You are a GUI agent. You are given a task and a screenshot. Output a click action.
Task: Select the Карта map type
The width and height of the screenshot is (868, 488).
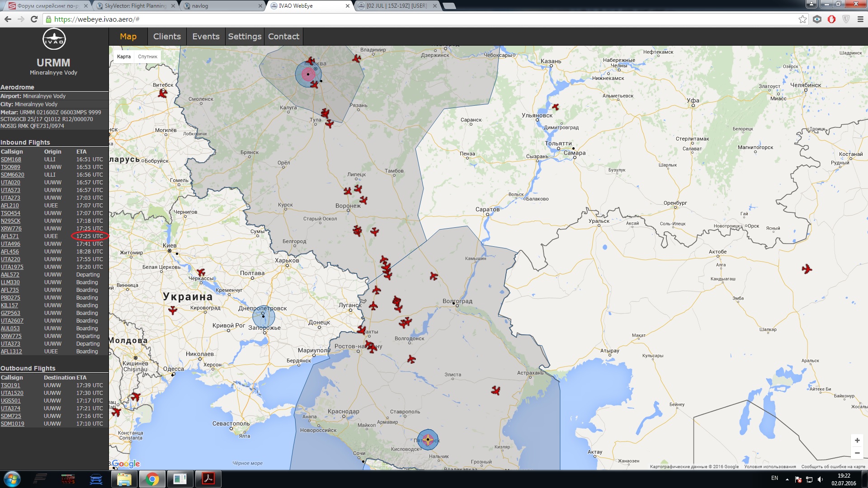(x=123, y=56)
